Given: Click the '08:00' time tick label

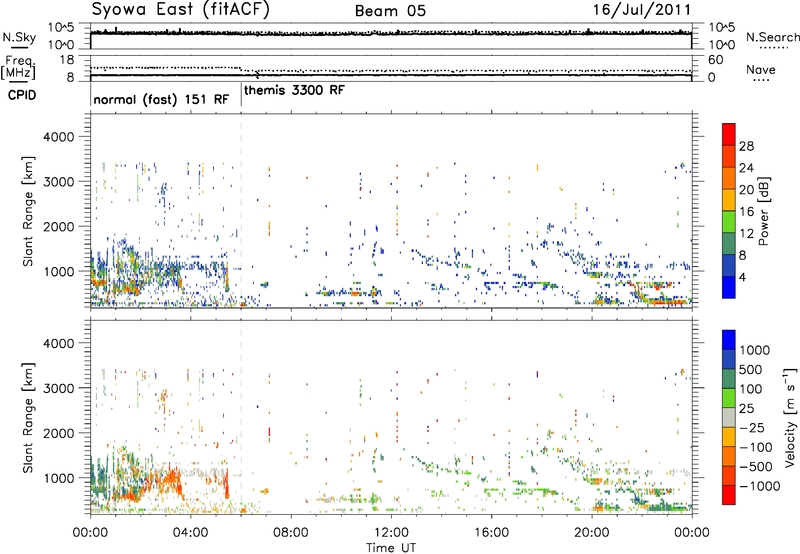Looking at the screenshot, I should coord(291,533).
